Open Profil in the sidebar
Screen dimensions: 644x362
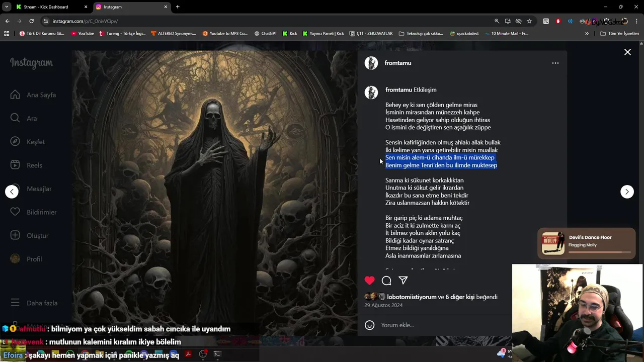(26, 259)
